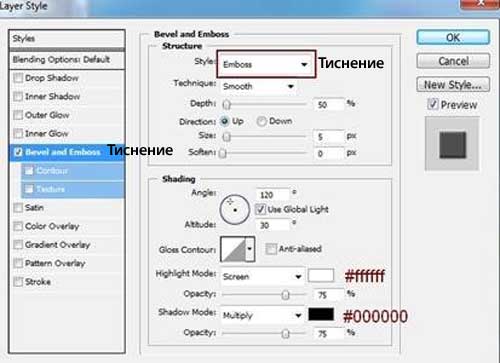This screenshot has height=363, width=500.
Task: Click the Cancel button
Action: [453, 61]
